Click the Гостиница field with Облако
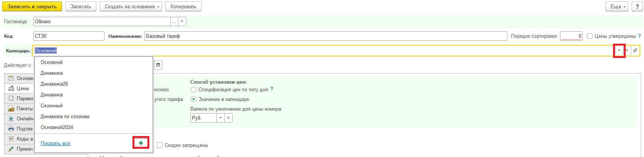This screenshot has width=644, height=157. click(102, 21)
